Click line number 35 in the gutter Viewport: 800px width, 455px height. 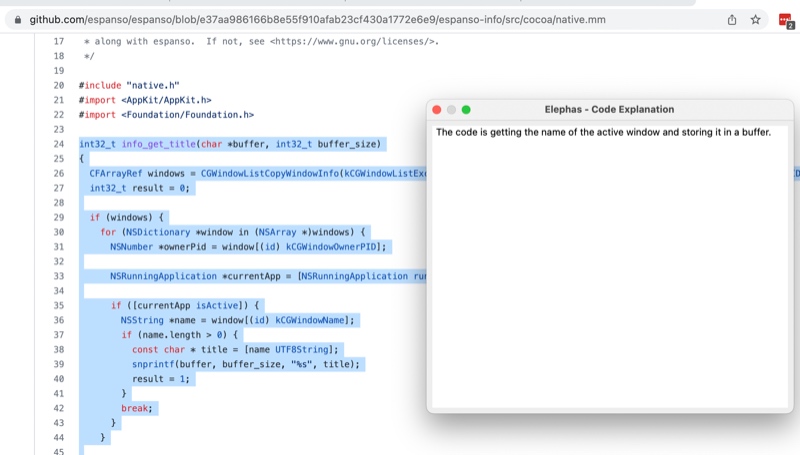coord(58,305)
